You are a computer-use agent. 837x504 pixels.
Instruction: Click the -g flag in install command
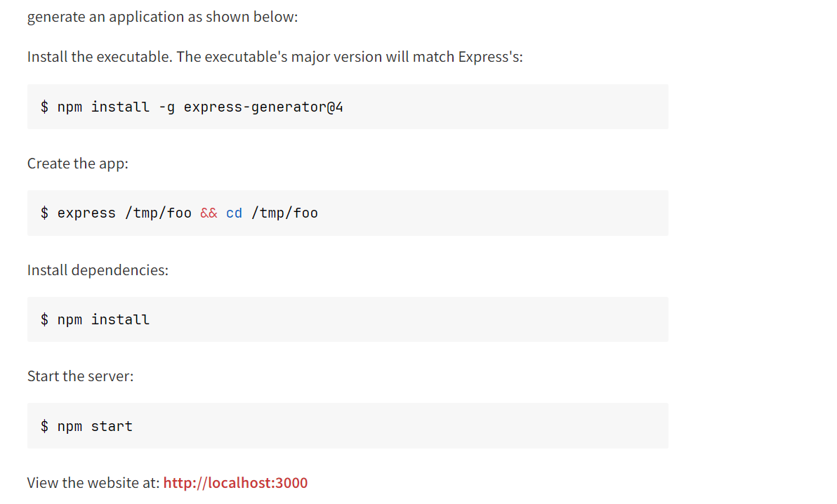point(166,107)
